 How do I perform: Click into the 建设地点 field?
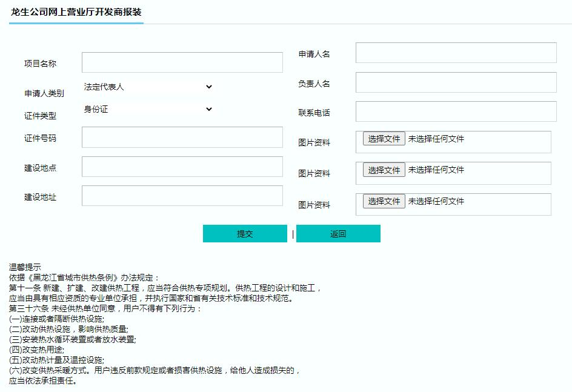[x=182, y=167]
